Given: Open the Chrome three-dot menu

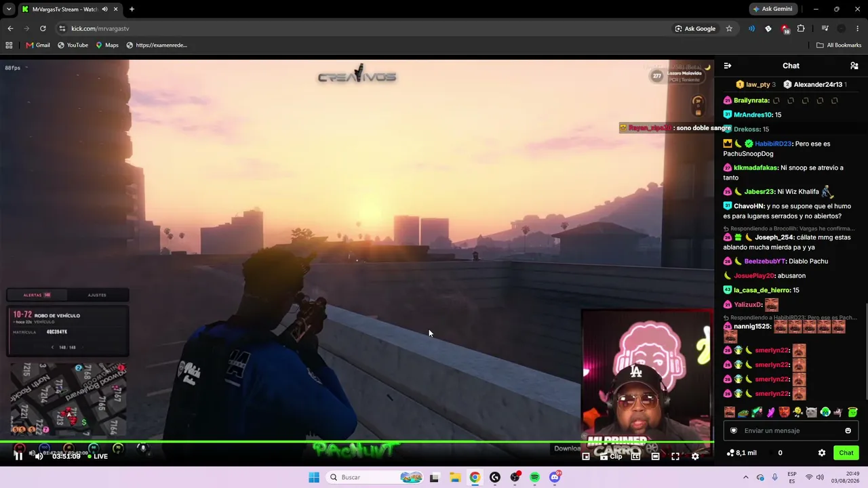Looking at the screenshot, I should coord(858,28).
